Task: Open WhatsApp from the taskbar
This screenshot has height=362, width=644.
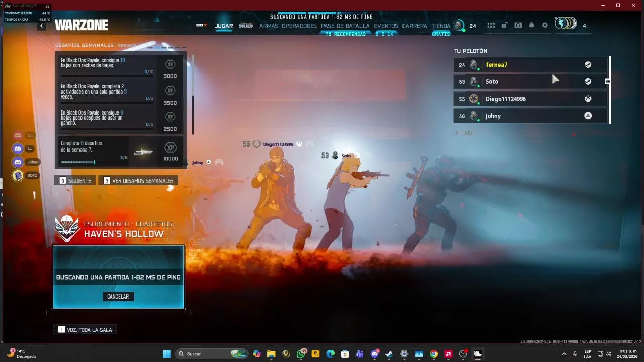Action: (x=301, y=354)
